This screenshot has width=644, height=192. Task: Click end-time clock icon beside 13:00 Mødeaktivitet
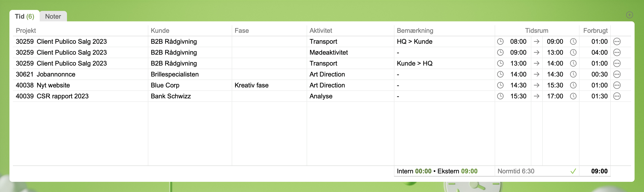point(573,53)
